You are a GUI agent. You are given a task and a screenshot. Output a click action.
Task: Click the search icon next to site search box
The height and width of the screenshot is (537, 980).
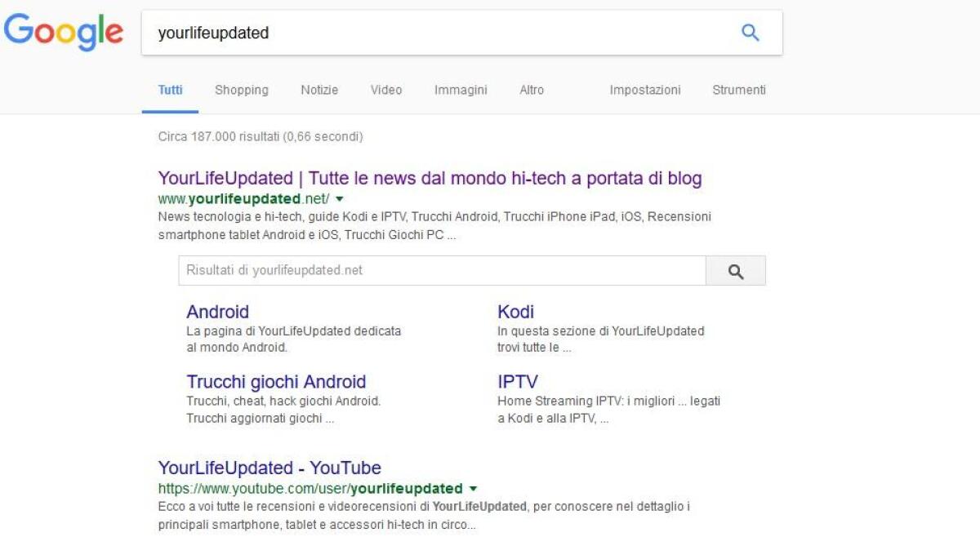click(736, 269)
